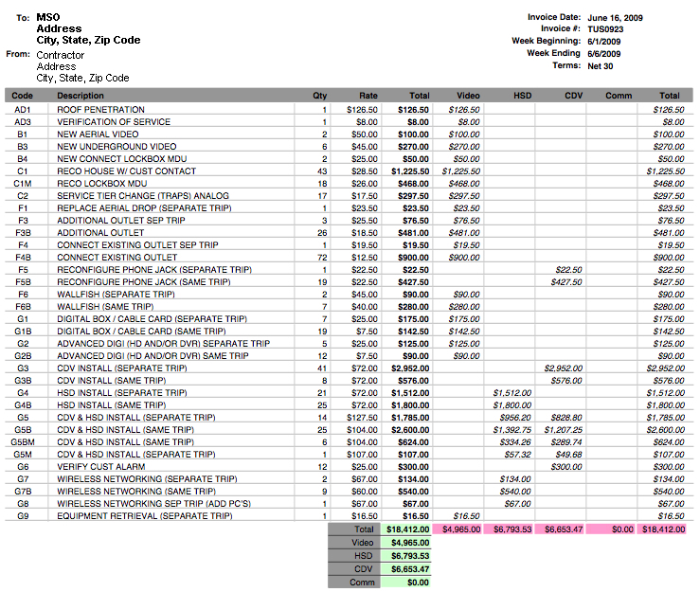The image size is (700, 592).
Task: Select the Invoice Date value June 16, 2009
Action: [x=617, y=17]
